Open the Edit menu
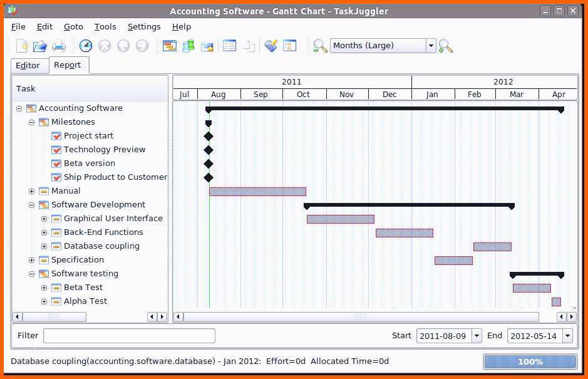588x379 pixels. click(44, 27)
